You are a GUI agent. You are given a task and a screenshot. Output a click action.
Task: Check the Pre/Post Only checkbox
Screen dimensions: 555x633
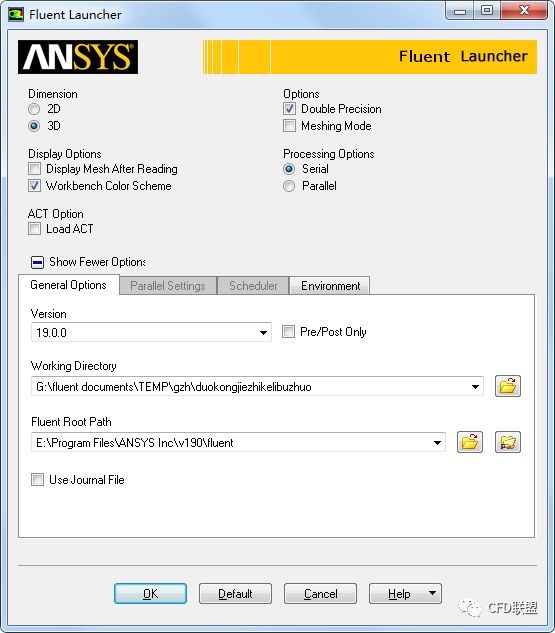coord(288,332)
